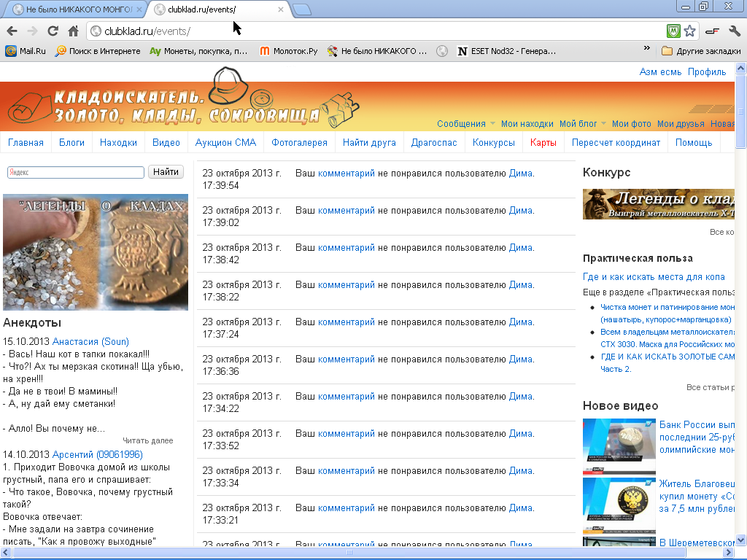Open the Находки menu item

118,142
